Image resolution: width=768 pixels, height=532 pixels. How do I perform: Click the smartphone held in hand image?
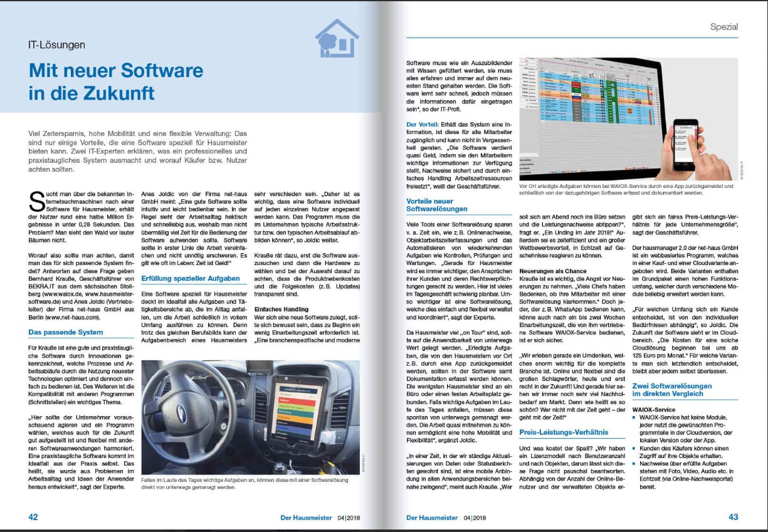[695, 145]
